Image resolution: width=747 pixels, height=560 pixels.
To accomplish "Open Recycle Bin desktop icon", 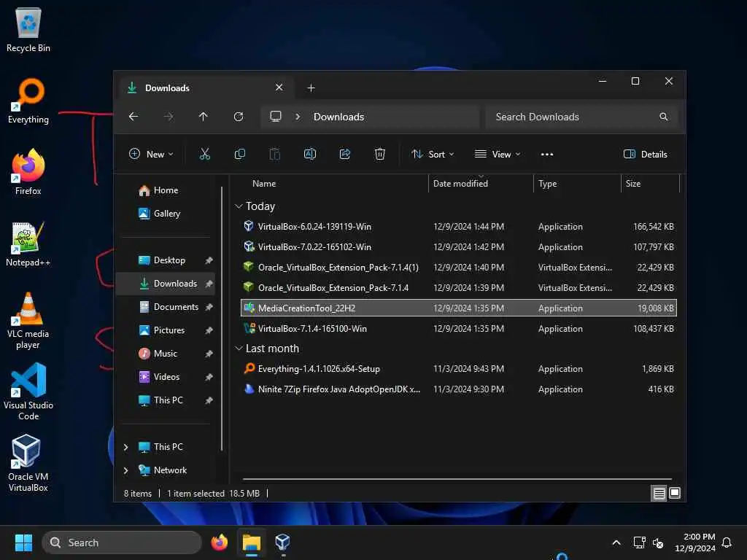I will point(28,30).
